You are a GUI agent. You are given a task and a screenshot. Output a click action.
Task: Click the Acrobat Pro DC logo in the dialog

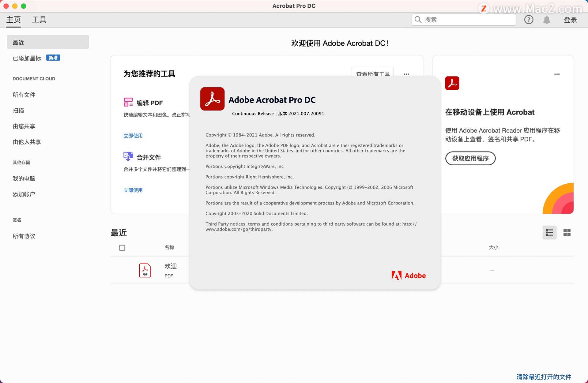point(212,99)
